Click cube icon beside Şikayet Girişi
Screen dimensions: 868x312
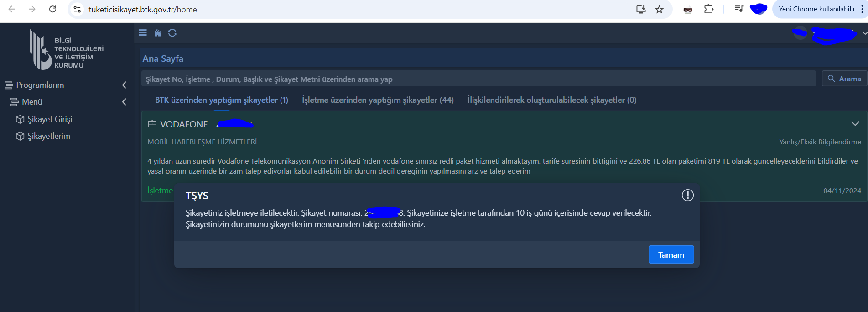coord(20,119)
